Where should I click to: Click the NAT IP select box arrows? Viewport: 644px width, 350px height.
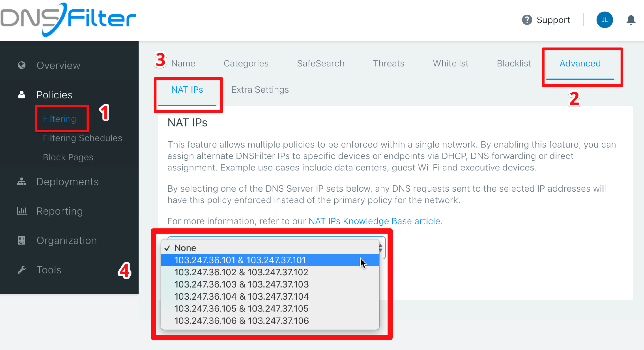pyautogui.click(x=381, y=248)
